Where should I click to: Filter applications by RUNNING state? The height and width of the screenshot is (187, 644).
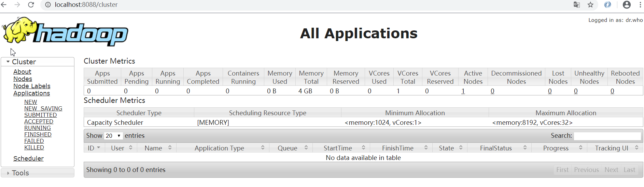click(38, 128)
